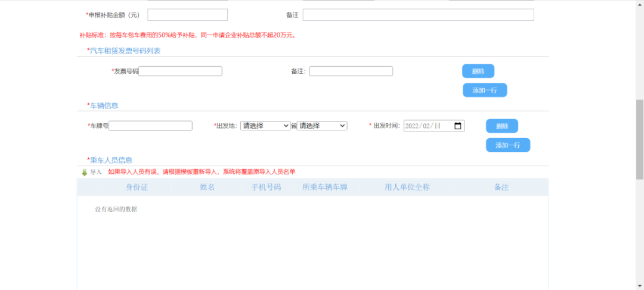The width and height of the screenshot is (644, 290).
Task: Add a vehicle row with 添加一行
Action: click(x=507, y=145)
